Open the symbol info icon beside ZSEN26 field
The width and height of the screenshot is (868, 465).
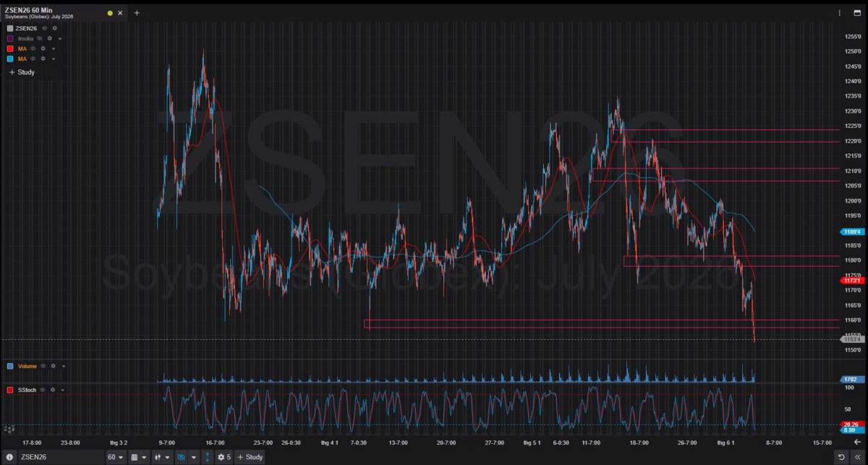coord(10,457)
